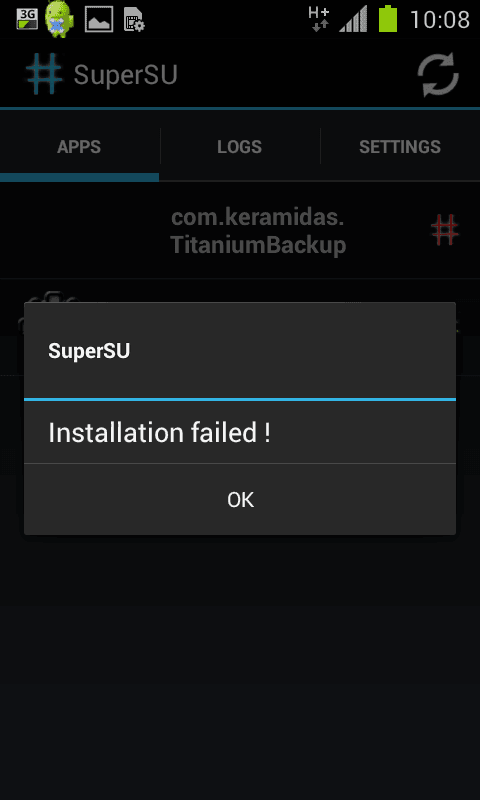The image size is (480, 800).
Task: Tap the 10:08 clock in status bar
Action: (x=440, y=19)
